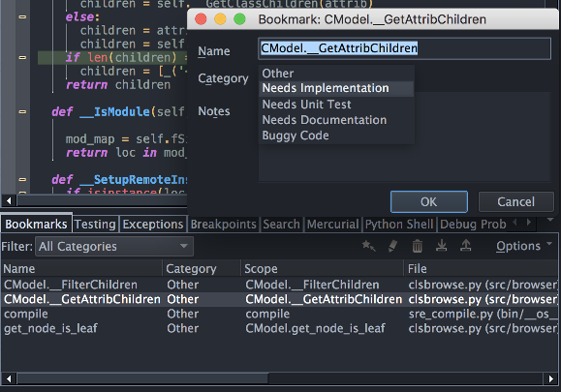Open the All Categories filter dropdown
The width and height of the screenshot is (561, 392).
(x=114, y=246)
